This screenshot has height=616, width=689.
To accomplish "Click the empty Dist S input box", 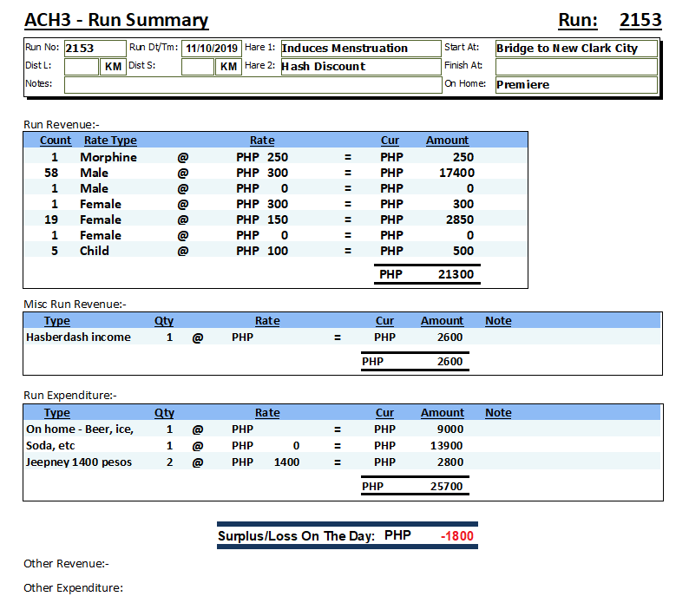I will point(197,67).
